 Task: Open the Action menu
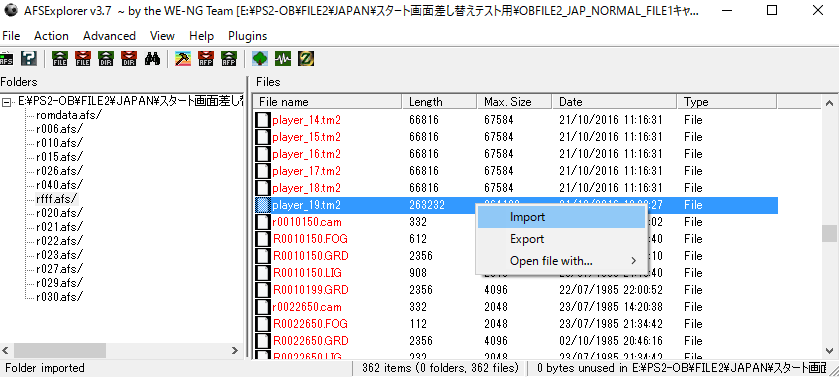pyautogui.click(x=51, y=36)
